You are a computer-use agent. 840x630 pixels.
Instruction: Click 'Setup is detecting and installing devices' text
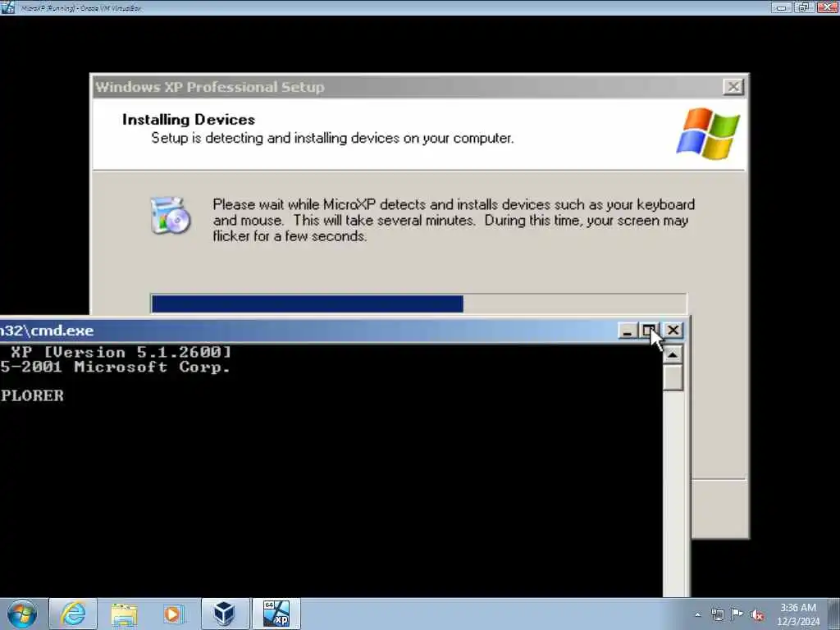(332, 138)
